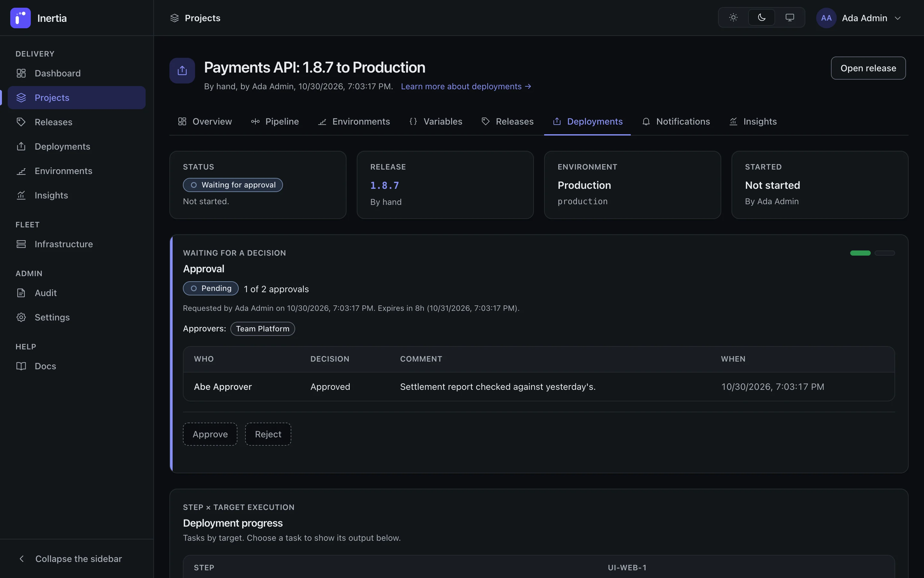Screen dimensions: 924x578
Task: Open Infrastructure under Fleet
Action: point(76,244)
